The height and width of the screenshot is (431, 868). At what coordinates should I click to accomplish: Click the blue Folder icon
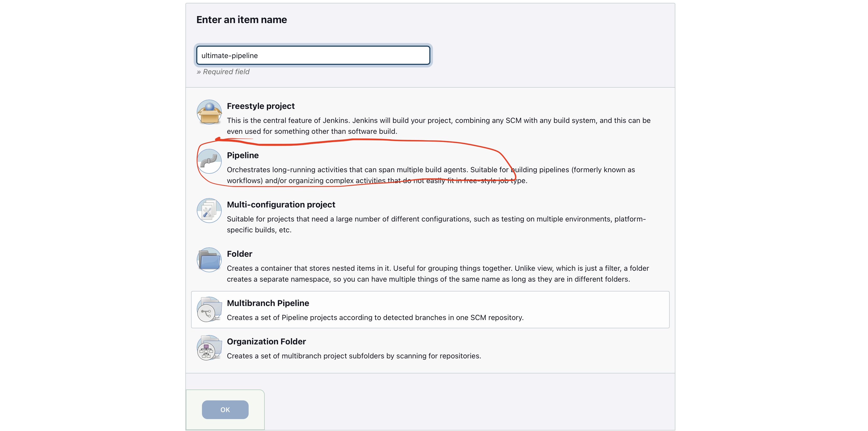(x=209, y=260)
